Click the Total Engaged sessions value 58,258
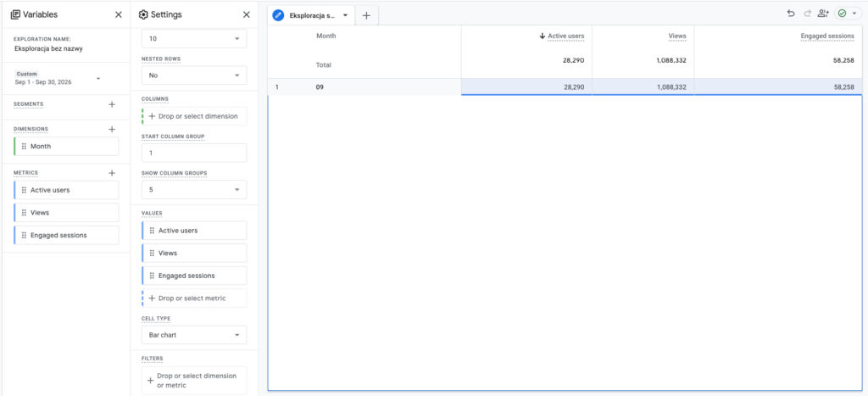This screenshot has width=868, height=396. pyautogui.click(x=843, y=60)
